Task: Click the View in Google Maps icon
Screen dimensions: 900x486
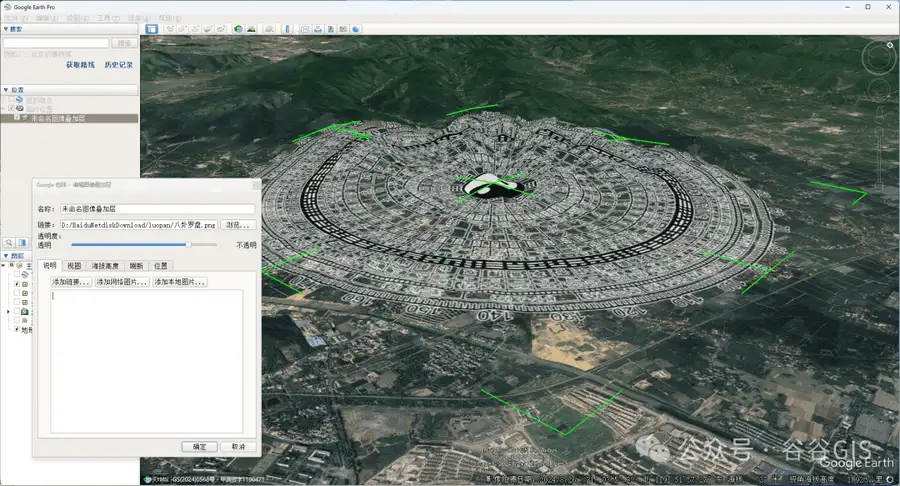Action: 343,29
